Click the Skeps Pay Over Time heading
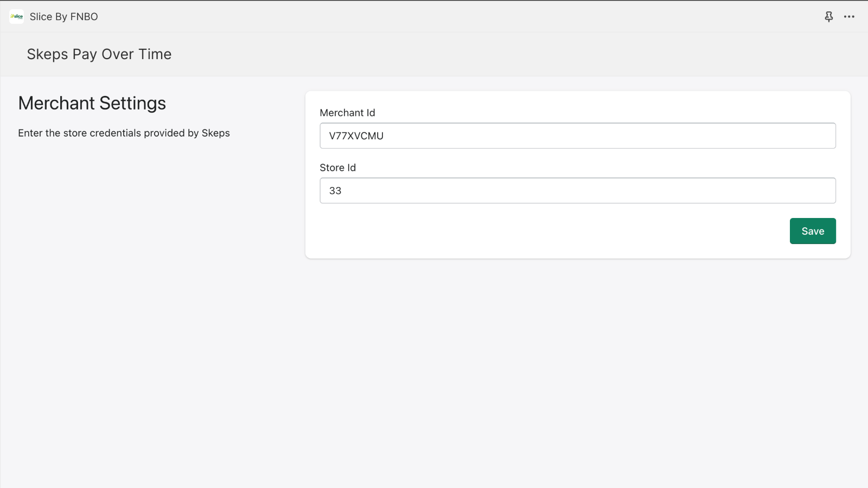The height and width of the screenshot is (488, 868). coord(99,54)
